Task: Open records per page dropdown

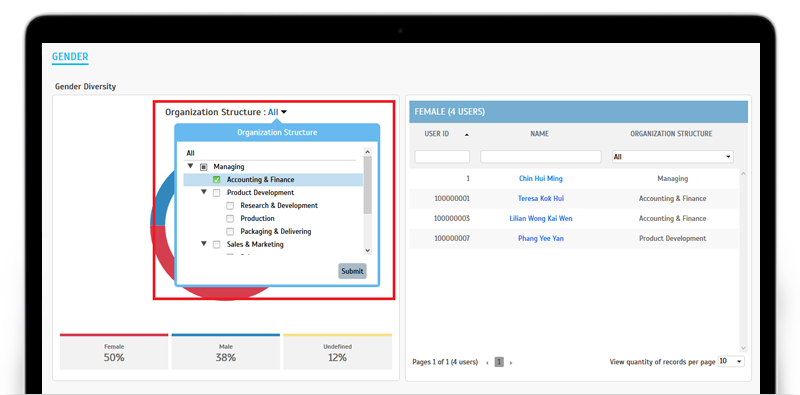Action: coord(731,361)
